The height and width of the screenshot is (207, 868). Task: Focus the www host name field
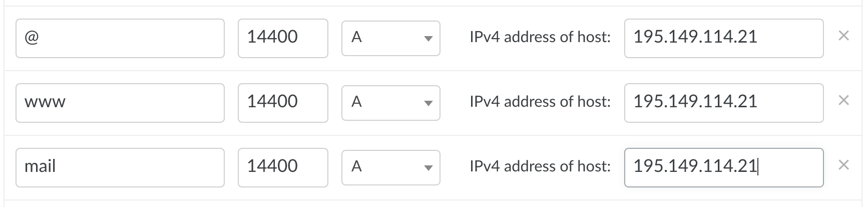pyautogui.click(x=120, y=103)
